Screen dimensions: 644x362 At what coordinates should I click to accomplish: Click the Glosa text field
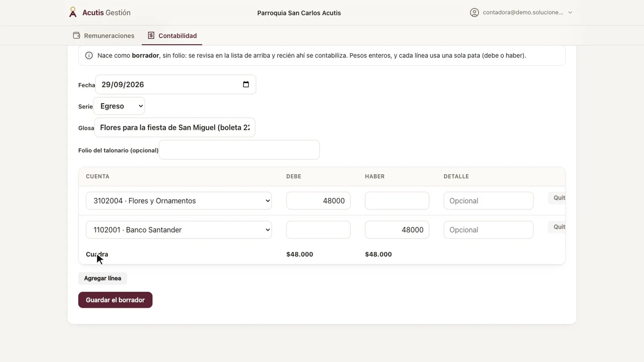175,128
